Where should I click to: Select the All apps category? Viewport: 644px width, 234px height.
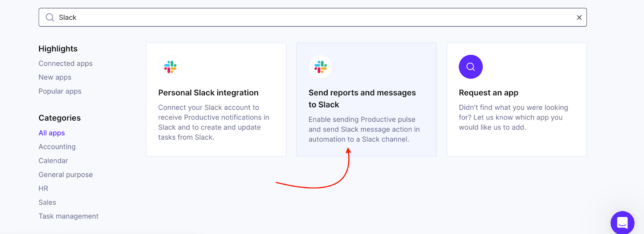tap(52, 133)
